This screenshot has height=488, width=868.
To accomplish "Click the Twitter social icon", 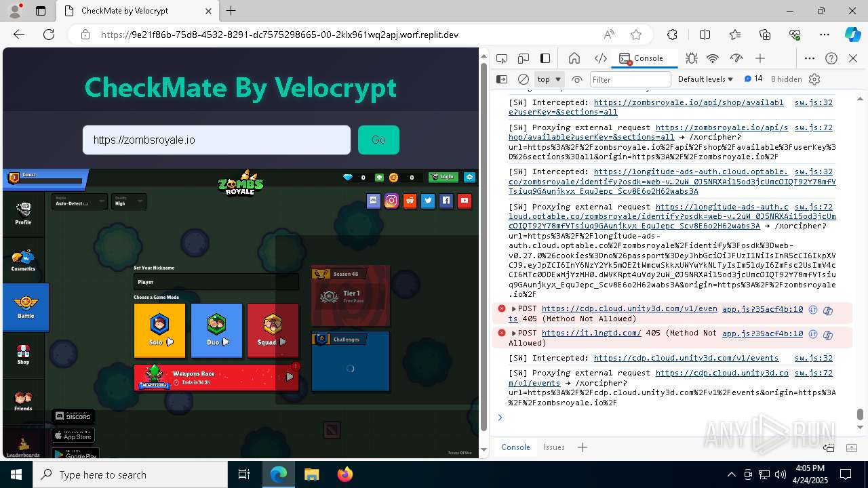I will pyautogui.click(x=427, y=201).
